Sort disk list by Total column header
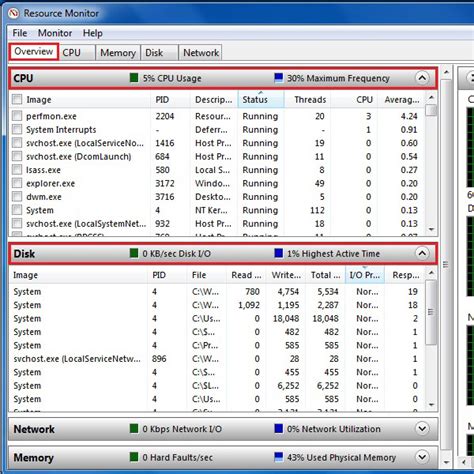Screen dimensions: 474x474 pyautogui.click(x=325, y=275)
